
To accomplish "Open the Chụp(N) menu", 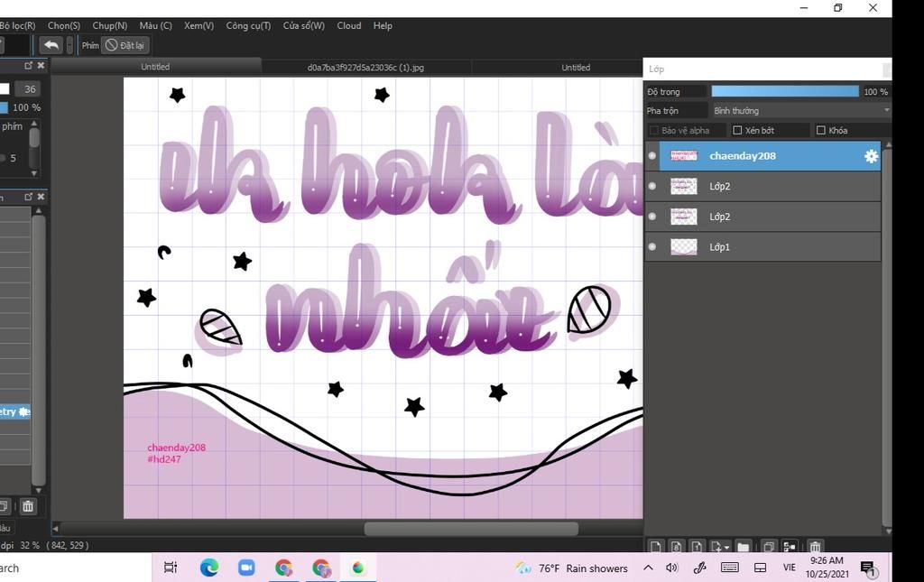I will click(x=109, y=26).
